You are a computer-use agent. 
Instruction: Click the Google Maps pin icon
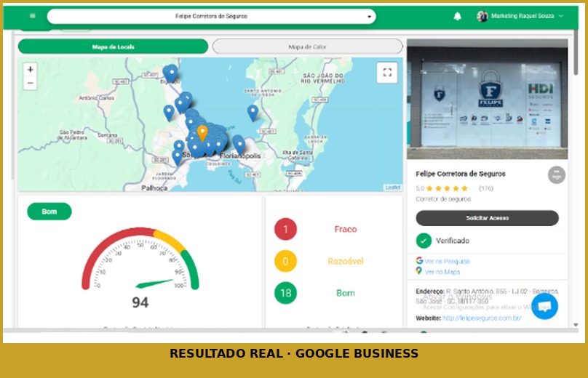(419, 270)
